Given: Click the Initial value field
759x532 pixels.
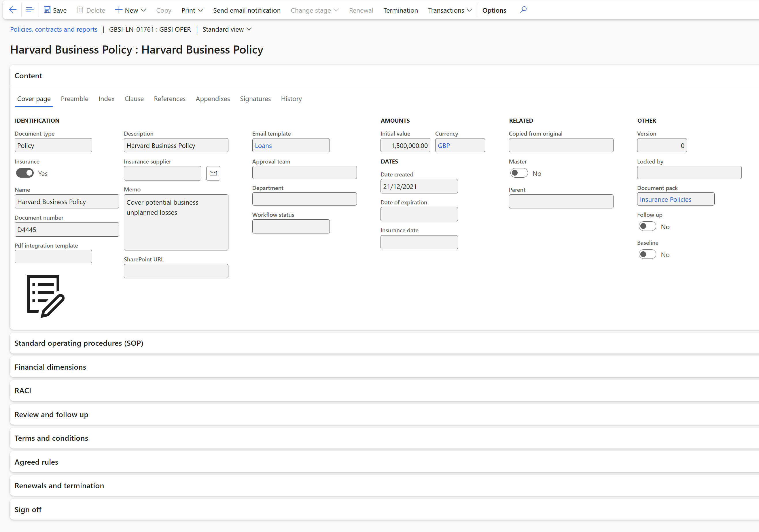Looking at the screenshot, I should [x=405, y=145].
